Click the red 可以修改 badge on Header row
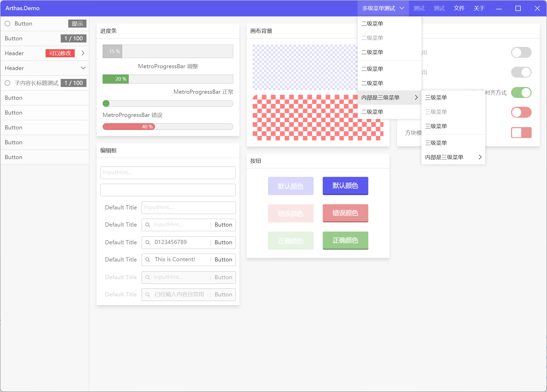Viewport: 547px width, 392px height. tap(60, 53)
